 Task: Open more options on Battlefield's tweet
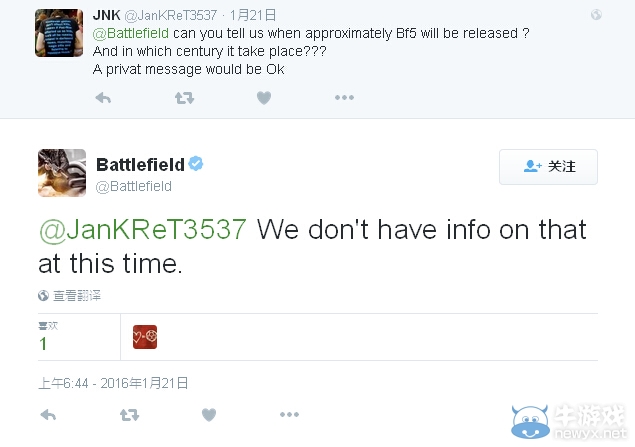pyautogui.click(x=289, y=414)
